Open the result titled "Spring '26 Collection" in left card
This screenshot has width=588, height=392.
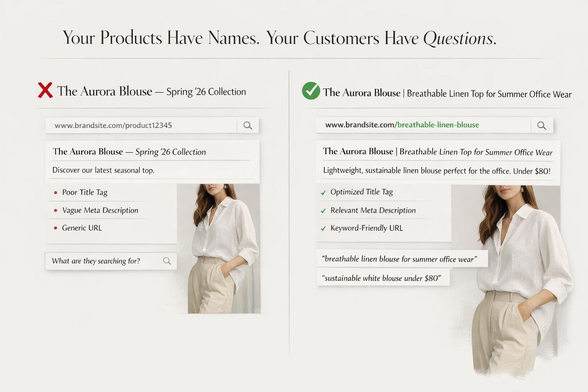pyautogui.click(x=129, y=152)
